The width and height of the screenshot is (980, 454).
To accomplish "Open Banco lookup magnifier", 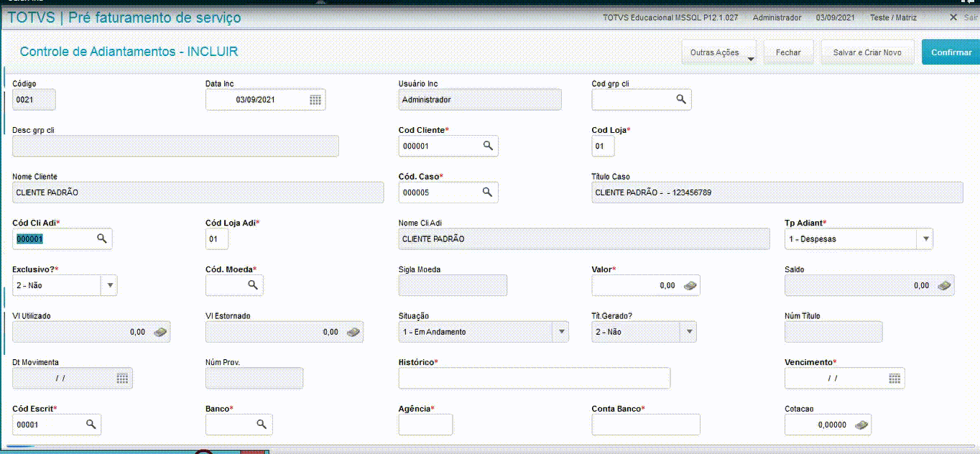I will point(262,424).
